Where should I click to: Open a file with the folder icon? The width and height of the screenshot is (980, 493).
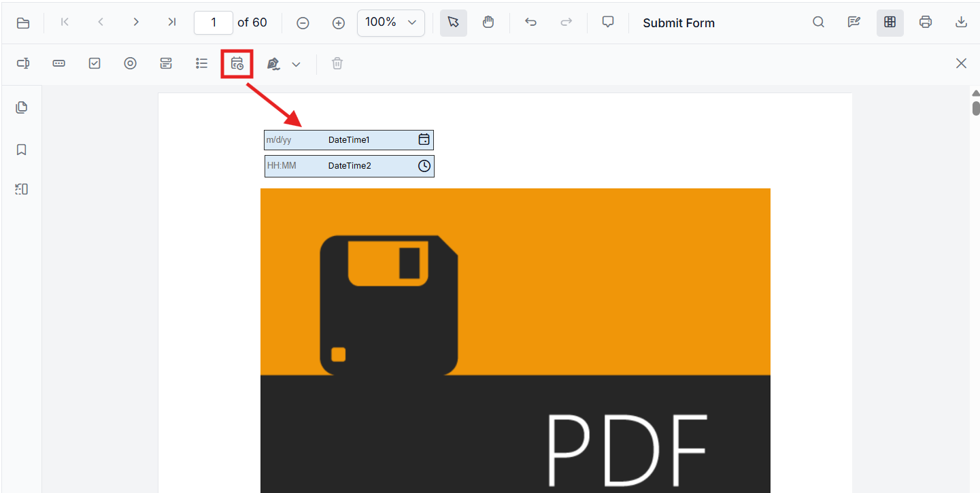click(23, 23)
